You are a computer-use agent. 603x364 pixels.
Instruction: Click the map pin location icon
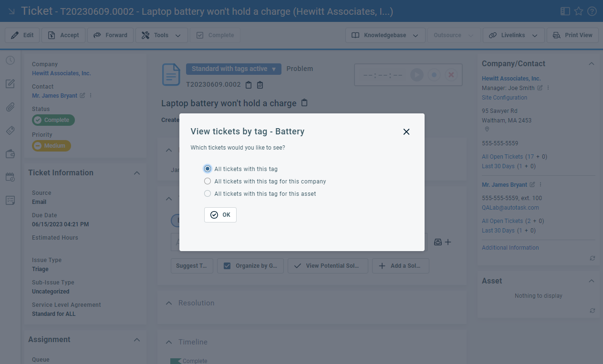pyautogui.click(x=487, y=129)
